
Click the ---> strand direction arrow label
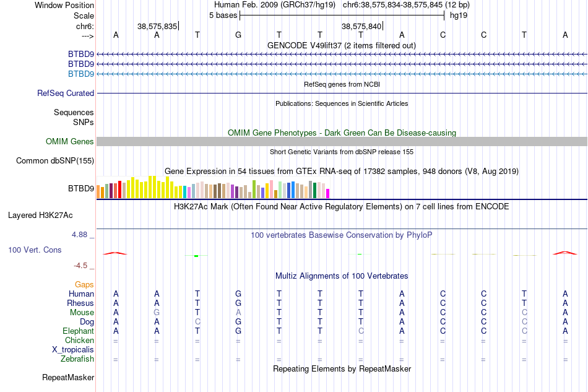[87, 36]
